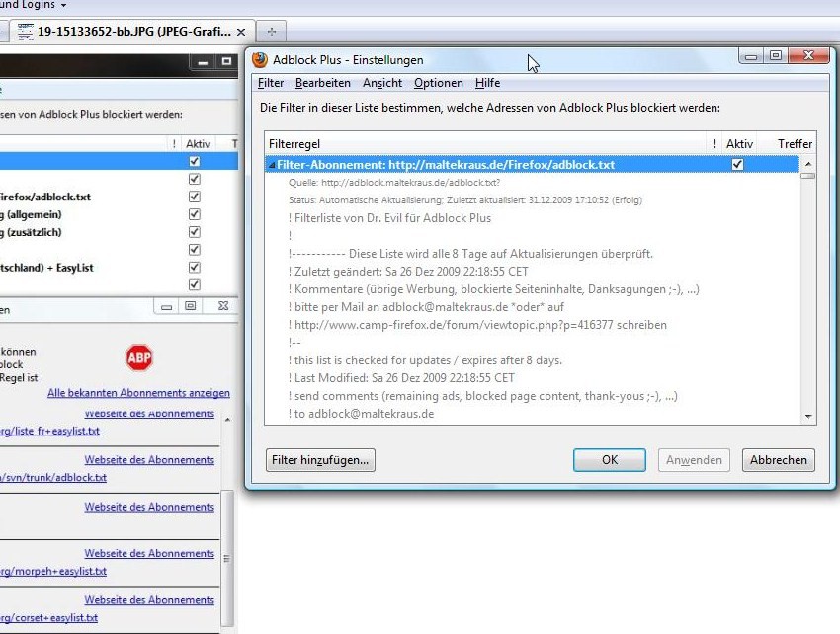The height and width of the screenshot is (634, 840).
Task: Click the Anwenden button
Action: pyautogui.click(x=694, y=460)
